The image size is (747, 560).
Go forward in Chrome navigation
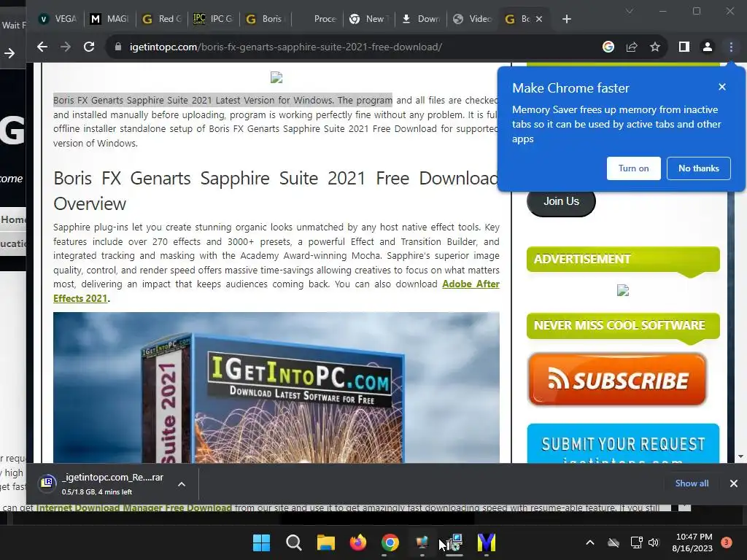[x=65, y=47]
